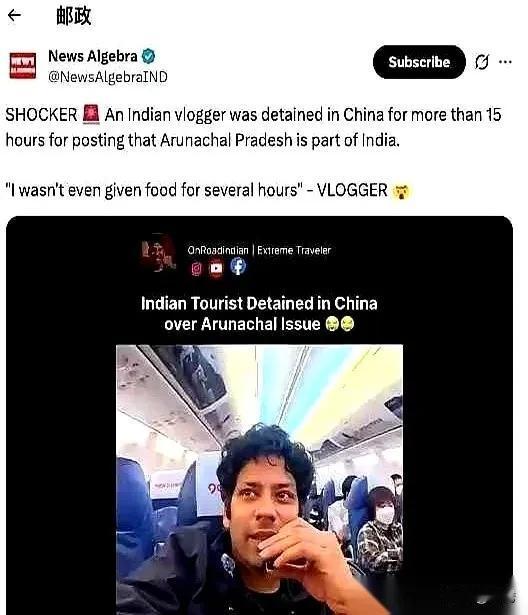Click the 邮政 page title
This screenshot has width=528, height=615.
[x=73, y=16]
